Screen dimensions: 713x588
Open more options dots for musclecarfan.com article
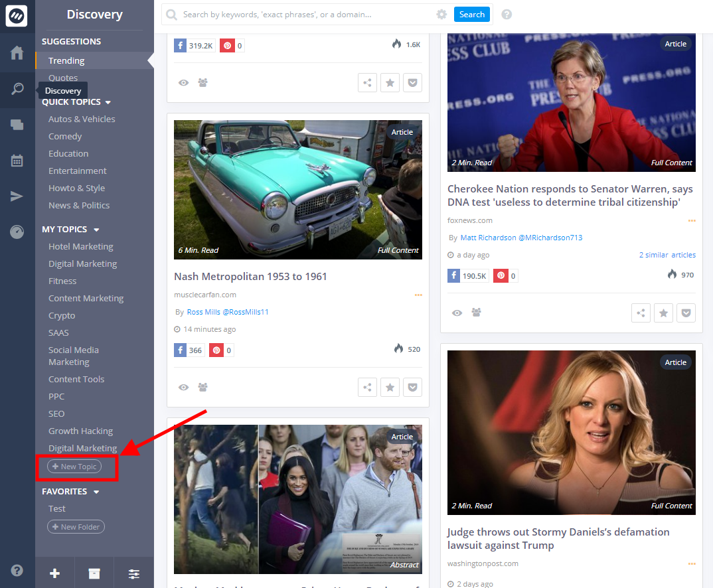click(418, 295)
